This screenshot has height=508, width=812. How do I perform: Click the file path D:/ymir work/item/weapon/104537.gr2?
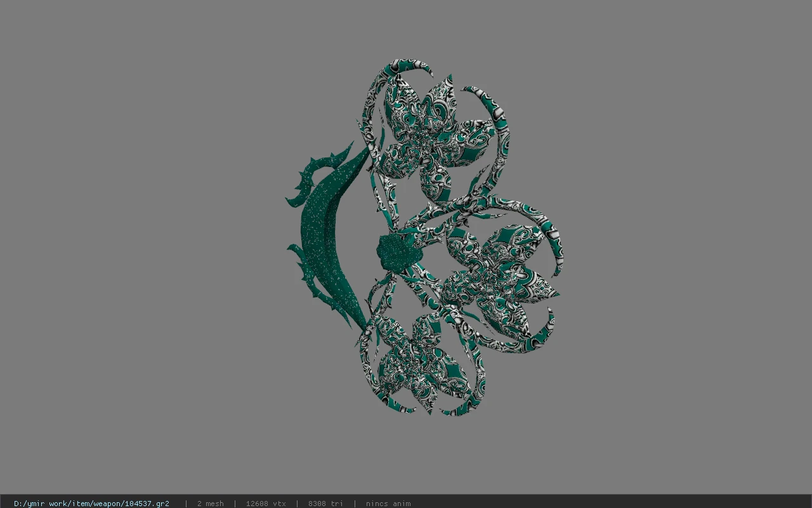pyautogui.click(x=91, y=504)
